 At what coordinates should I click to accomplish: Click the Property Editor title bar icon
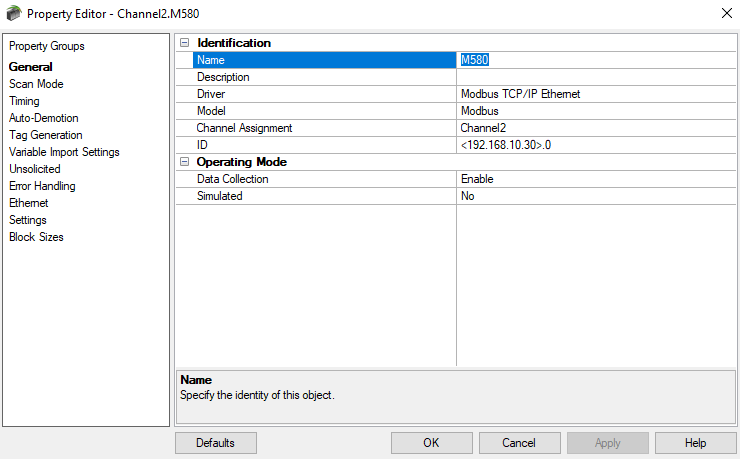click(12, 13)
